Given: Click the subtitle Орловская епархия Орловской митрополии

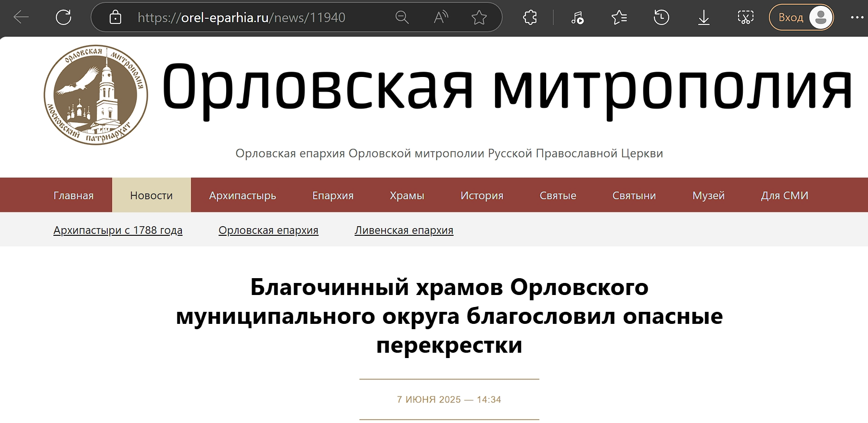Looking at the screenshot, I should 449,154.
